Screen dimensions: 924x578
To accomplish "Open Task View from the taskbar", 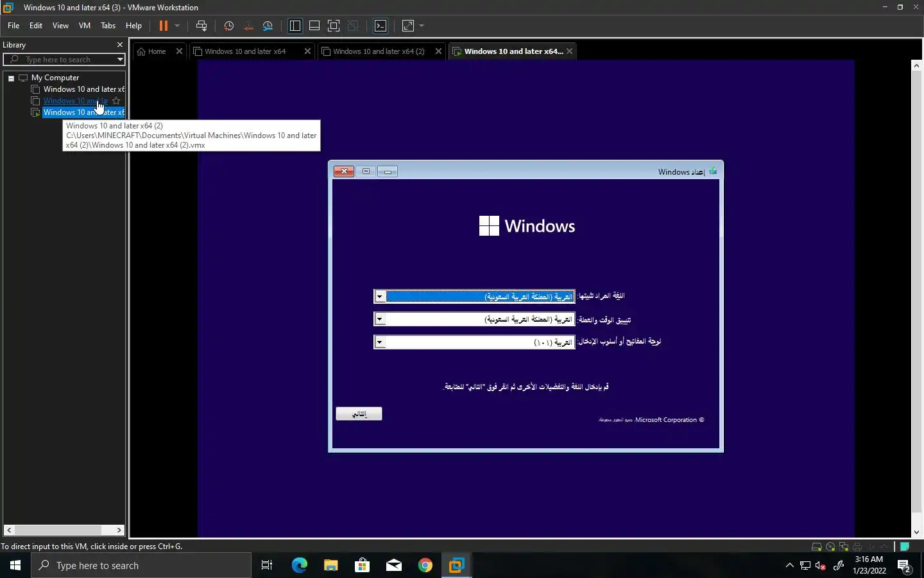I will tap(267, 565).
